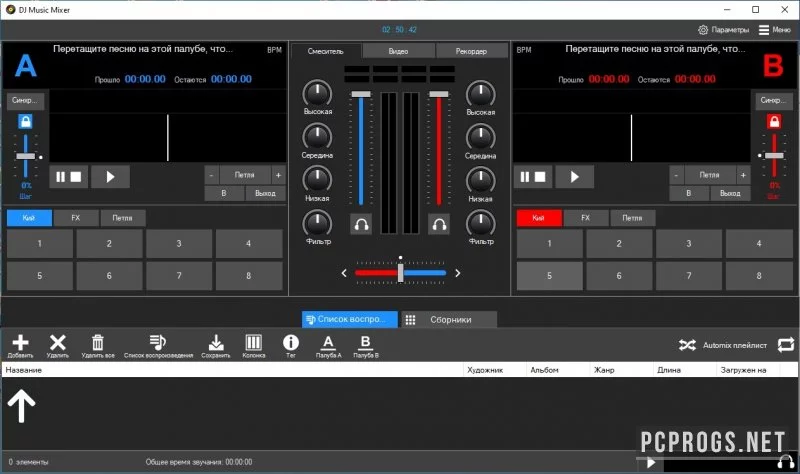This screenshot has height=474, width=800.
Task: Click deck A loop Выход button
Action: (x=265, y=193)
